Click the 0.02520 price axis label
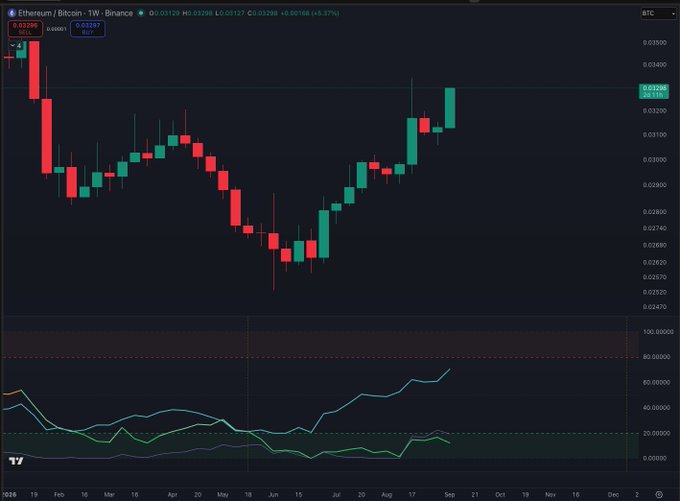Viewport: 680px width, 501px height. point(654,292)
